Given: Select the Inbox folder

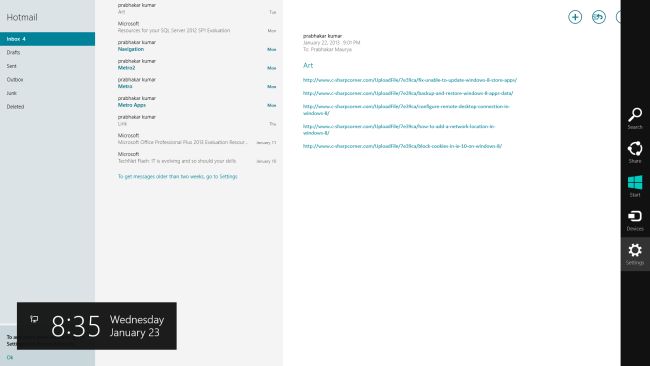Looking at the screenshot, I should 47,39.
